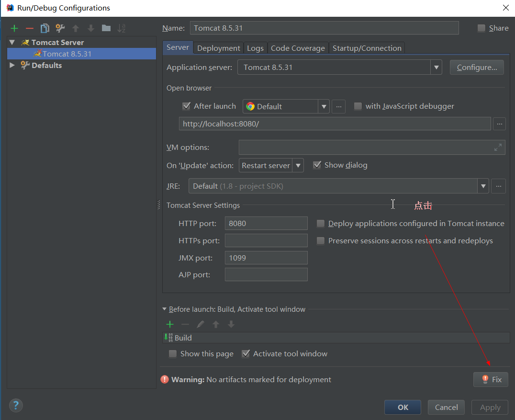
Task: Click the green plus Add New Configuration icon
Action: (x=15, y=28)
